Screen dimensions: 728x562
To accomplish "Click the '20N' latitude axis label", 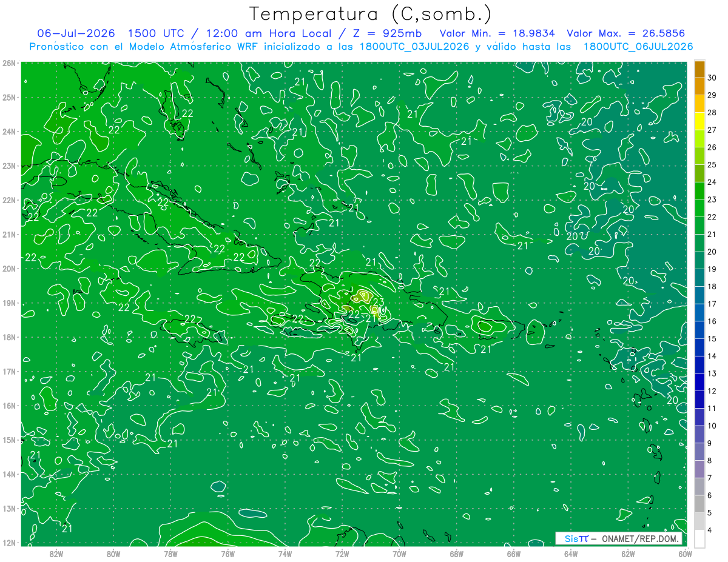I will tap(9, 269).
